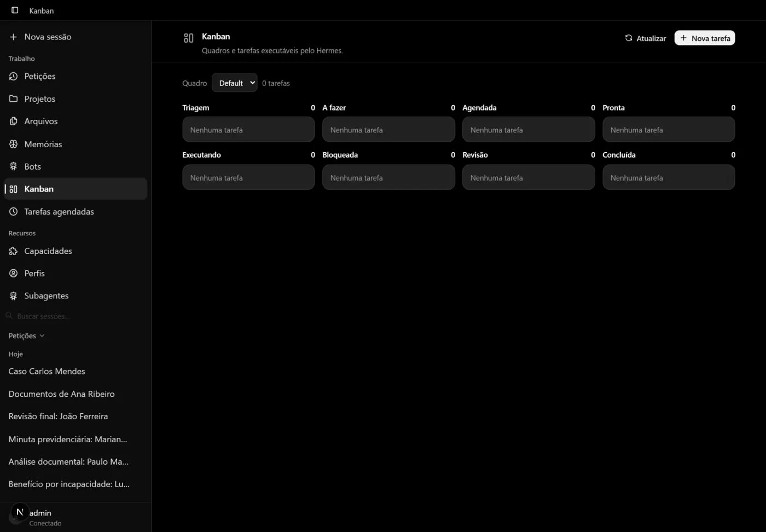This screenshot has height=532, width=766.
Task: Click the Projetos folder icon
Action: (x=13, y=99)
